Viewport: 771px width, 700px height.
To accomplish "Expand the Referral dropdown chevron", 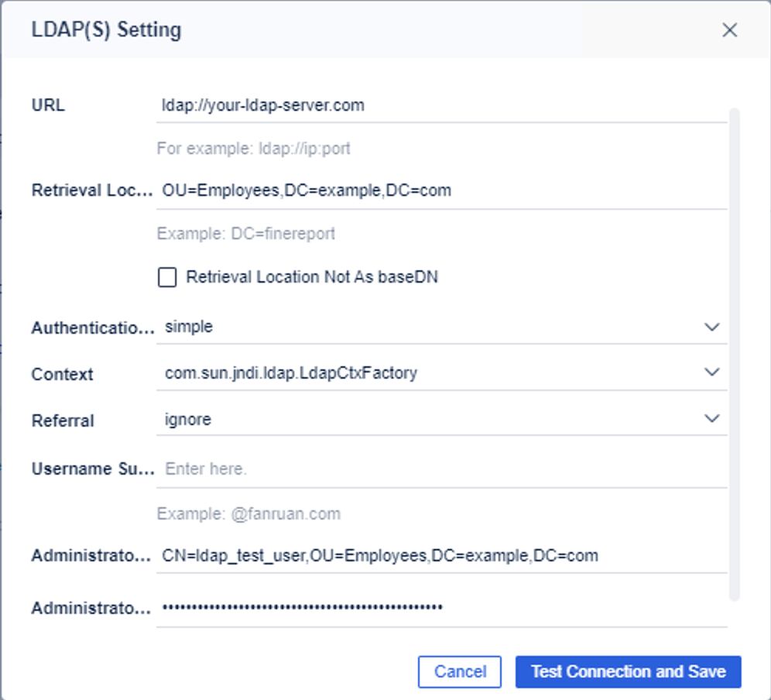I will click(x=712, y=418).
